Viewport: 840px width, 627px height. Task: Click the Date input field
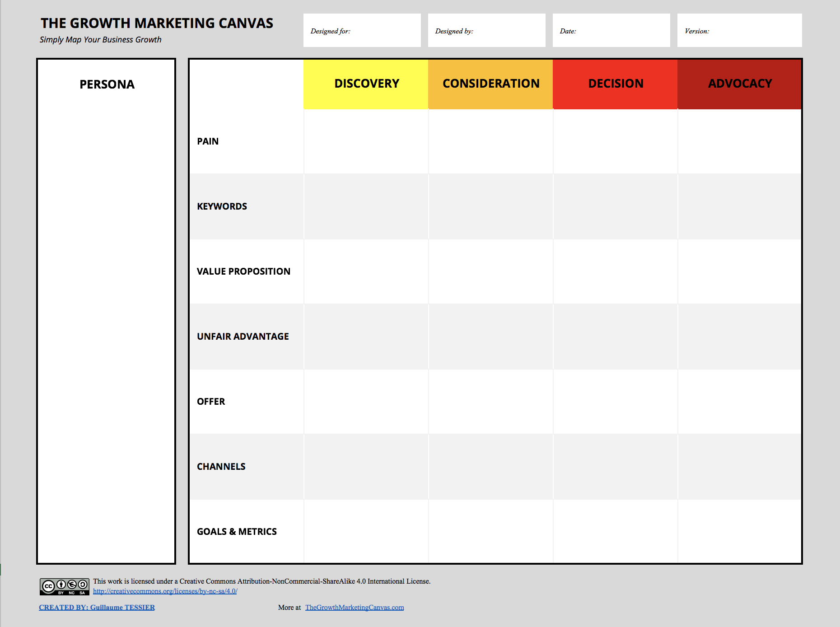click(x=611, y=30)
